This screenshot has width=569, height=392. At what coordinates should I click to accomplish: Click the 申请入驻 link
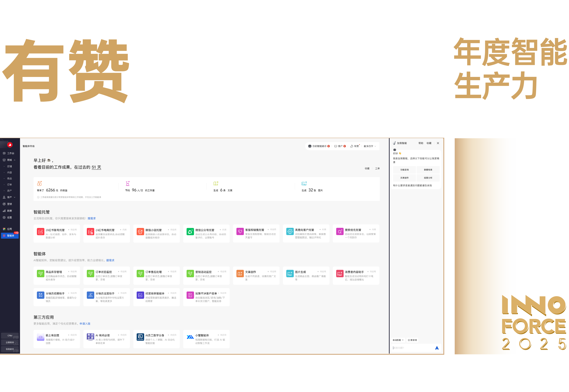point(85,324)
